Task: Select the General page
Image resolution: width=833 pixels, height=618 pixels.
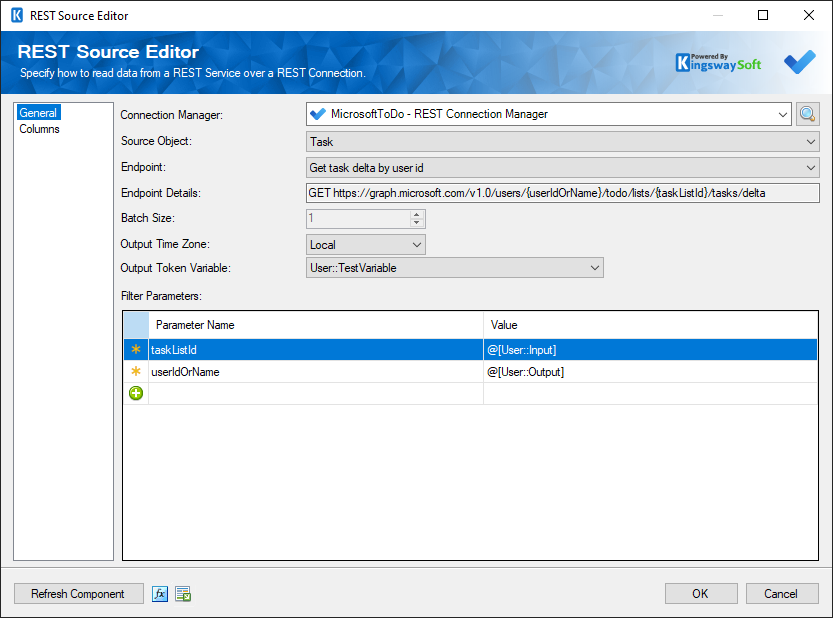Action: (x=38, y=113)
